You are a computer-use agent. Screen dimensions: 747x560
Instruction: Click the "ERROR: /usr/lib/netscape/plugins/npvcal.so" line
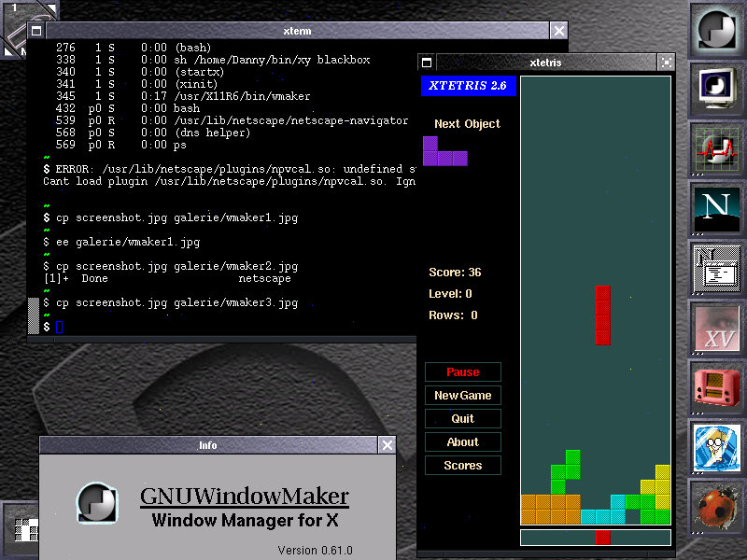click(229, 169)
